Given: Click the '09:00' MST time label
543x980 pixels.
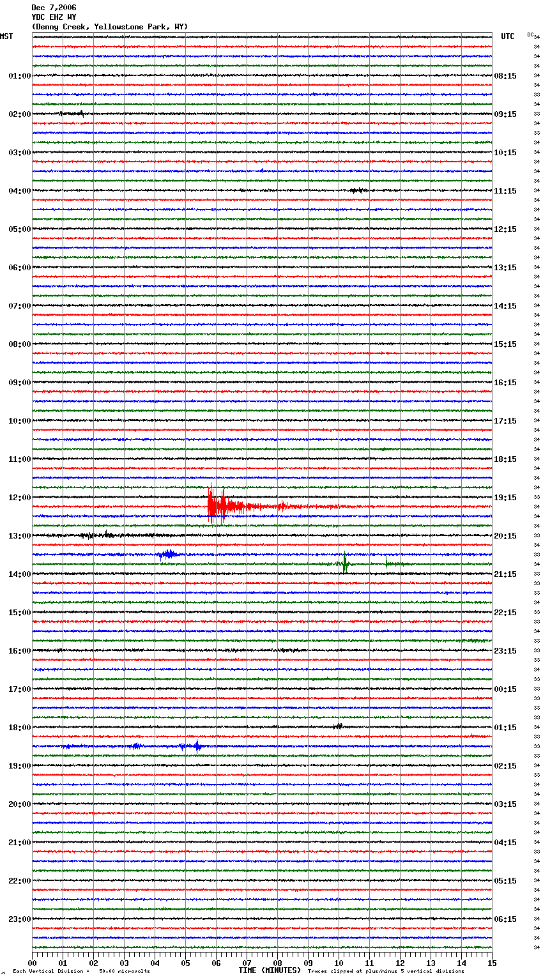Looking at the screenshot, I should coord(20,383).
